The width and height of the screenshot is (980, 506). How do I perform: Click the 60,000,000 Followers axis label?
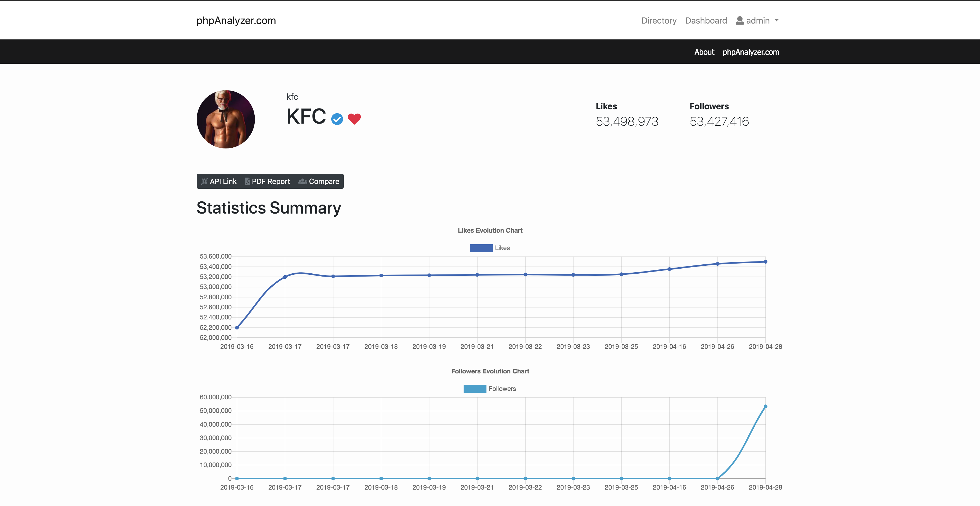point(216,397)
